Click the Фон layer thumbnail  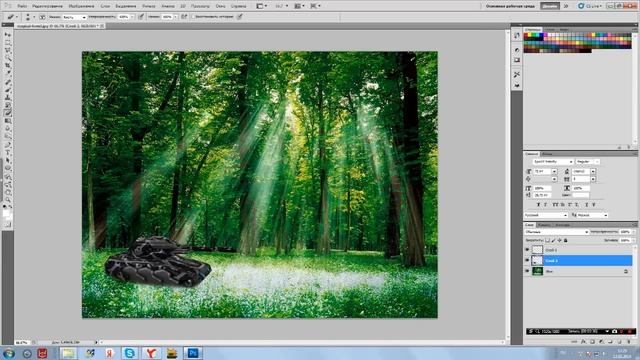tap(538, 271)
